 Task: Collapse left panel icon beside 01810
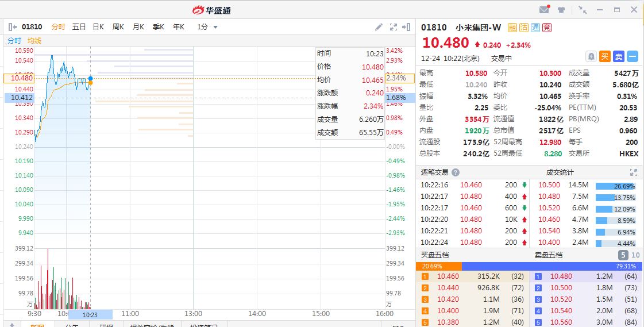pos(12,27)
